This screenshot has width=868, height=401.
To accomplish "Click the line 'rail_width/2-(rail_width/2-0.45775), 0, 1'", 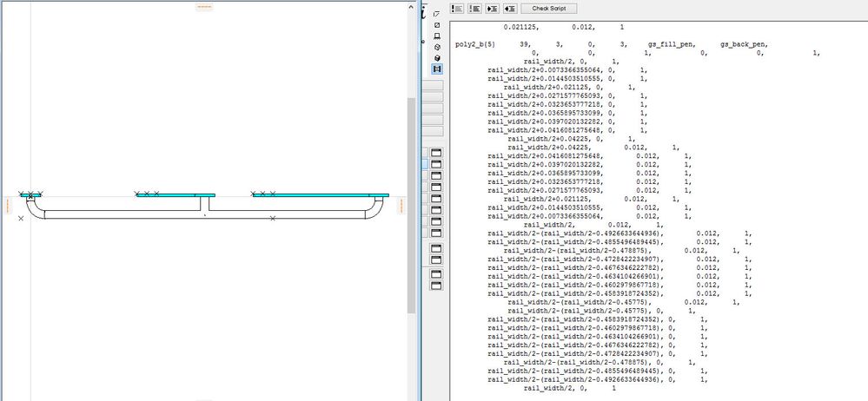I will pyautogui.click(x=600, y=311).
